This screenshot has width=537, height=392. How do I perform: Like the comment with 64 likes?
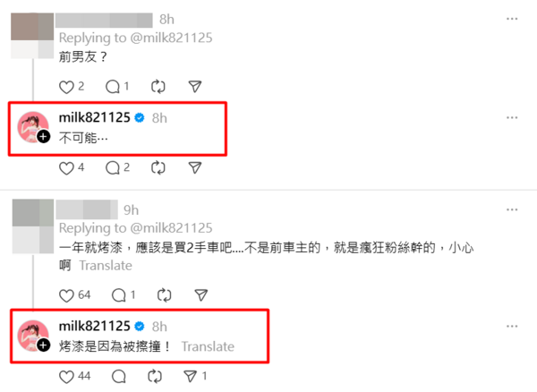tap(66, 295)
